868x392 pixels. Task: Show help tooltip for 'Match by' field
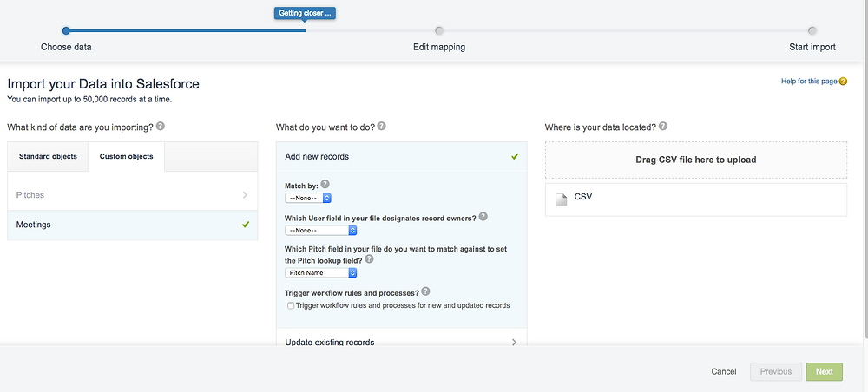(x=325, y=184)
